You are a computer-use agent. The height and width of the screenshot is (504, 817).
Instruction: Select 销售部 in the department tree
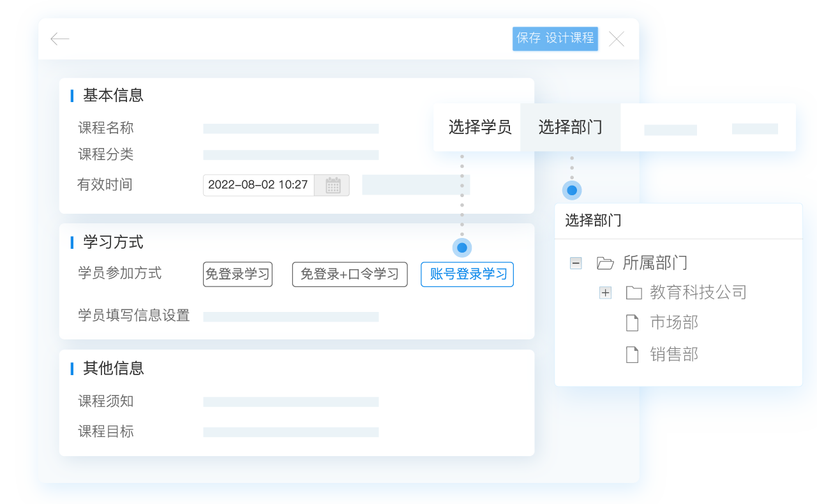click(674, 355)
